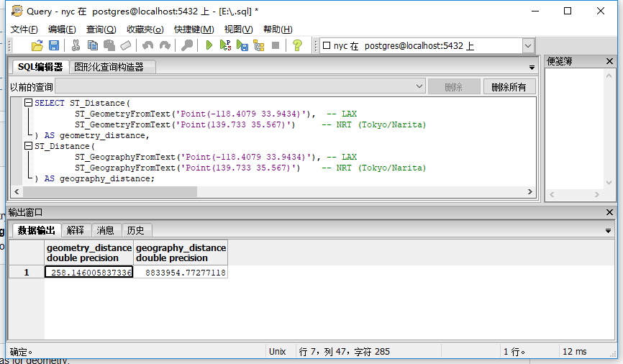The height and width of the screenshot is (364, 623).
Task: Click the AS geometry_distance line in editor
Action: coord(92,135)
